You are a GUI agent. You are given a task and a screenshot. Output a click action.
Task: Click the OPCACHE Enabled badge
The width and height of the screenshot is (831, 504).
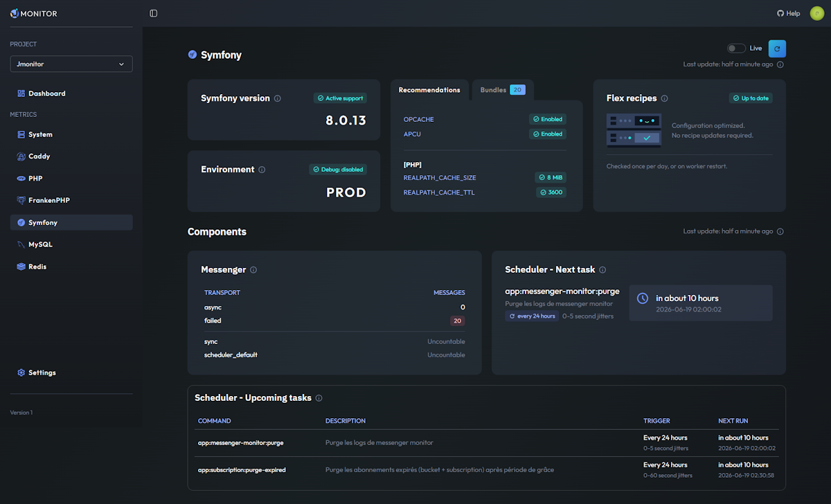(x=547, y=119)
